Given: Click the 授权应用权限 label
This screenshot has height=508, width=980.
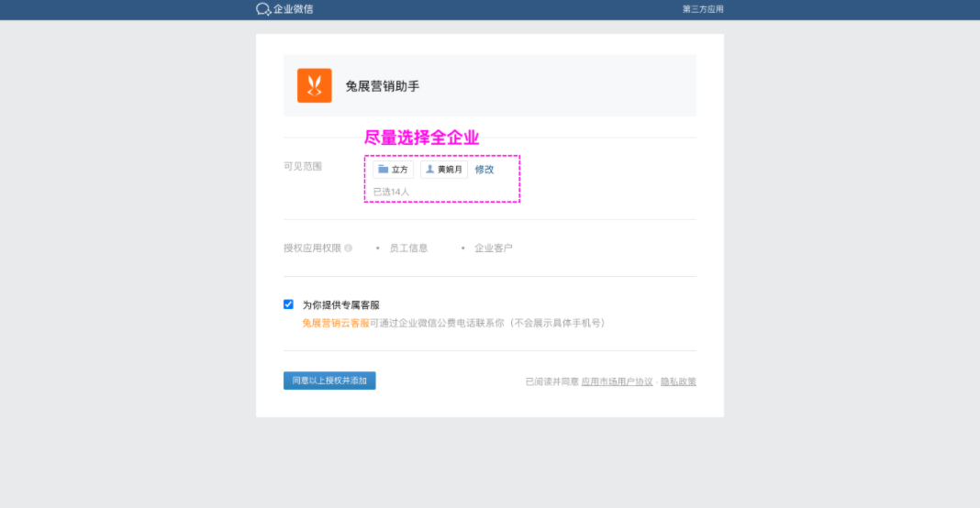Looking at the screenshot, I should coord(313,248).
